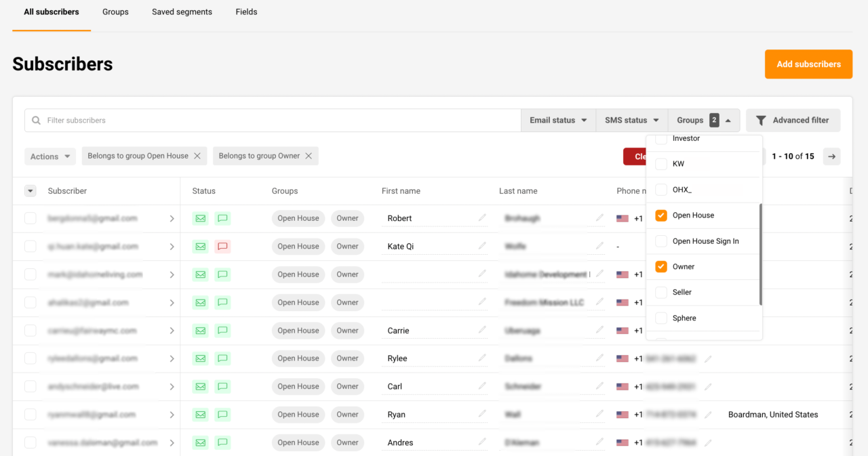868x456 pixels.
Task: Check the Seller group checkbox
Action: coord(660,292)
